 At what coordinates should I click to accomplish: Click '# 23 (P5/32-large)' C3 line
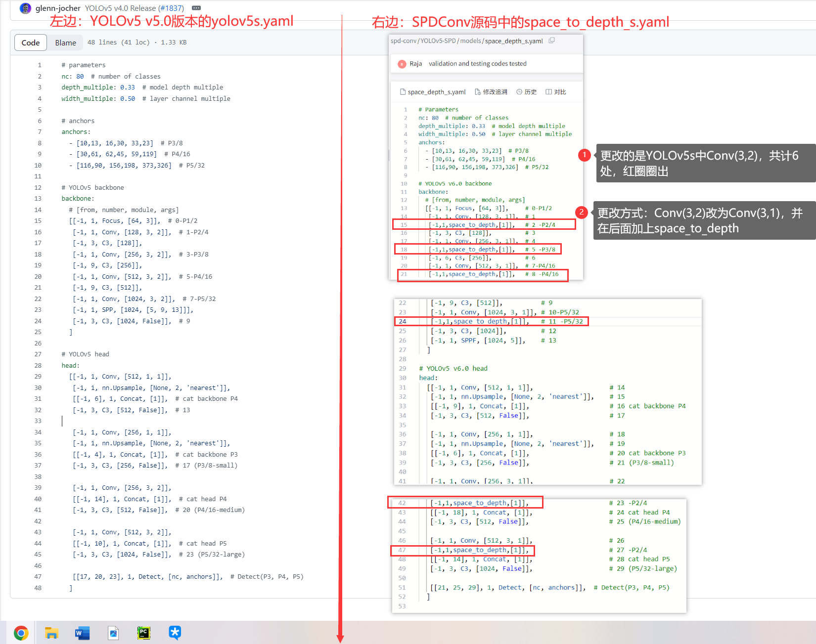click(158, 555)
